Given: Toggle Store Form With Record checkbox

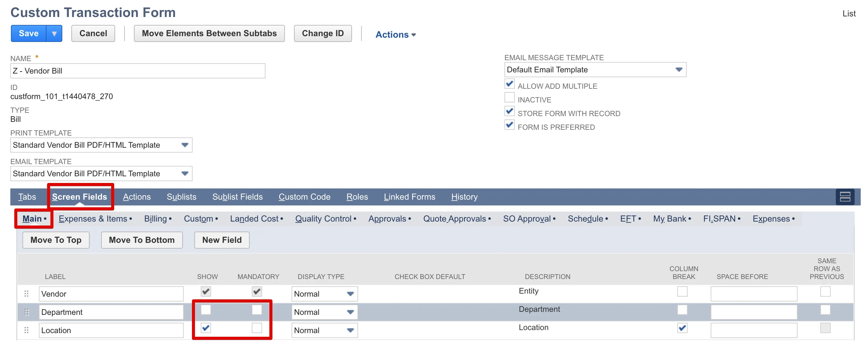Looking at the screenshot, I should pos(509,111).
